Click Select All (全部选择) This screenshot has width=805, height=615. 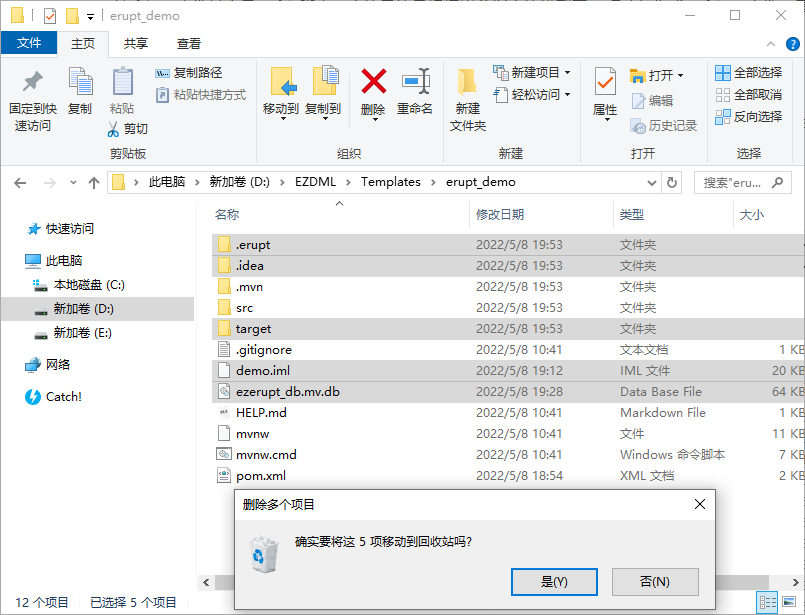point(749,73)
